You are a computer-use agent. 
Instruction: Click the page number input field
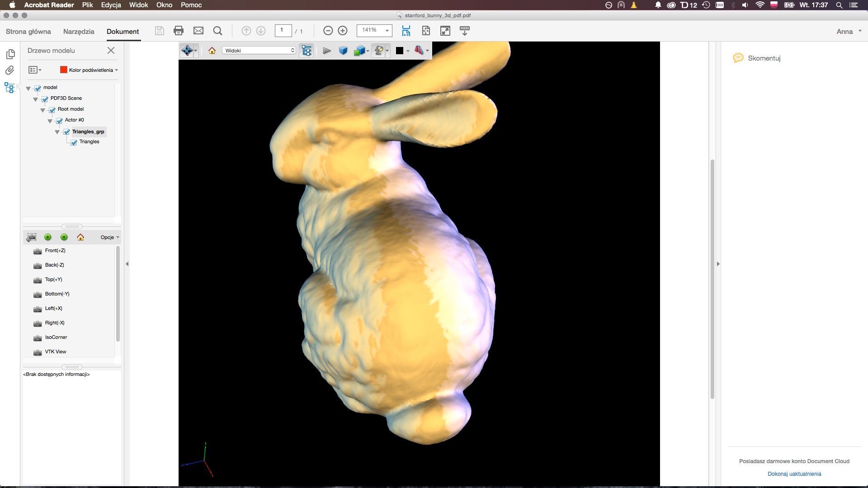tap(283, 31)
